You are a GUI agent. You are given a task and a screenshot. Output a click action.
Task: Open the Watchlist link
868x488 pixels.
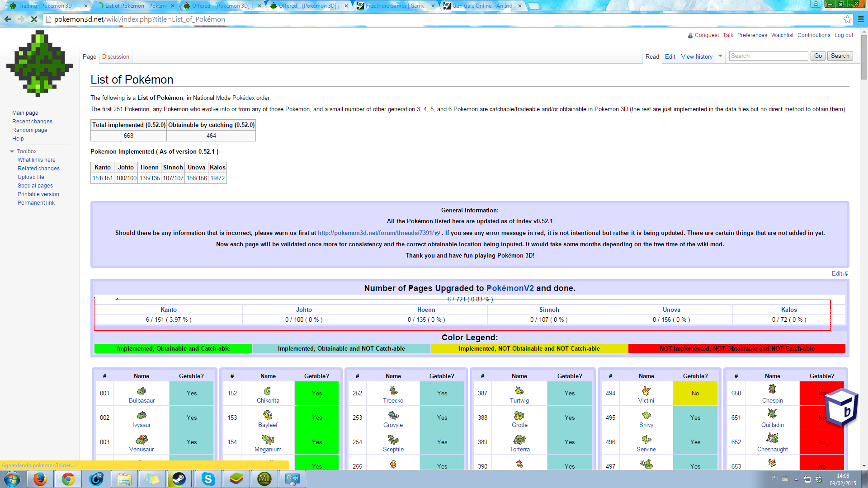click(x=782, y=35)
